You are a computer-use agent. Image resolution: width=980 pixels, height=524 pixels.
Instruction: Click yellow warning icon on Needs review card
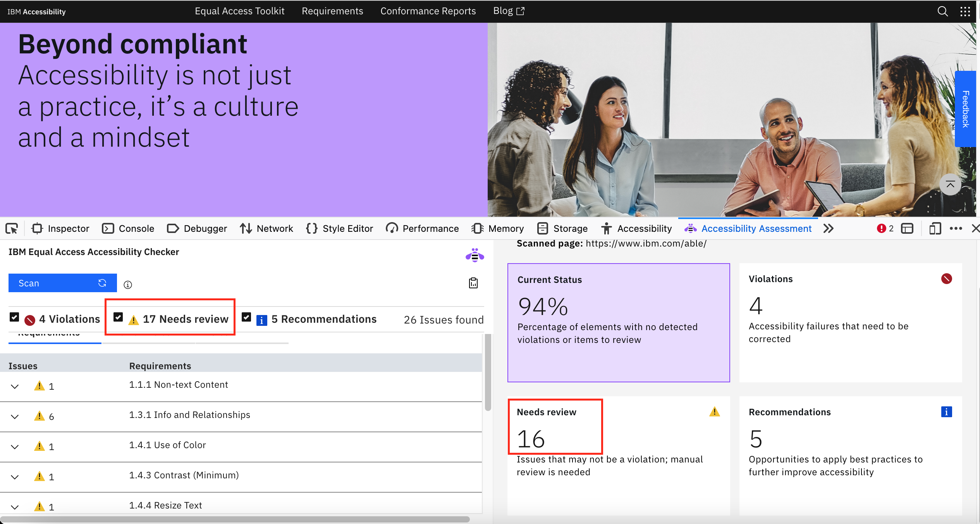[715, 411]
